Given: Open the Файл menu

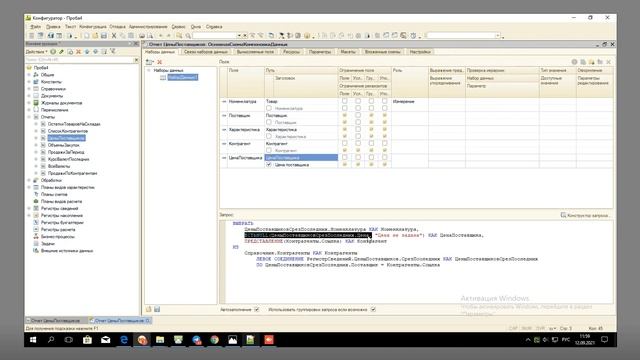Looking at the screenshot, I should 36,27.
